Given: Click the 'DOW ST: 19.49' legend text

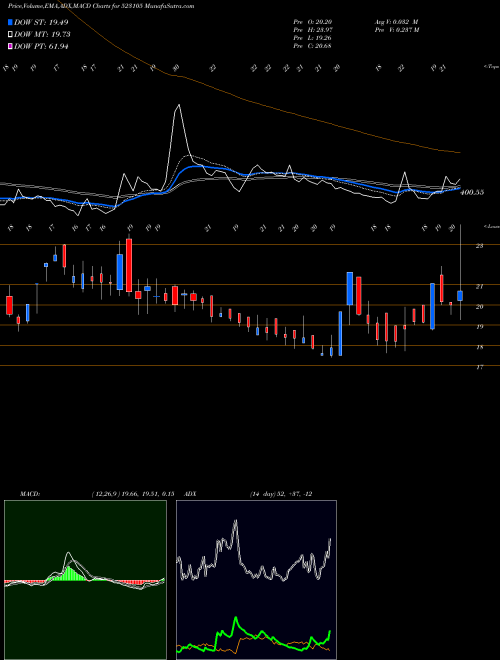Looking at the screenshot, I should click(41, 22).
